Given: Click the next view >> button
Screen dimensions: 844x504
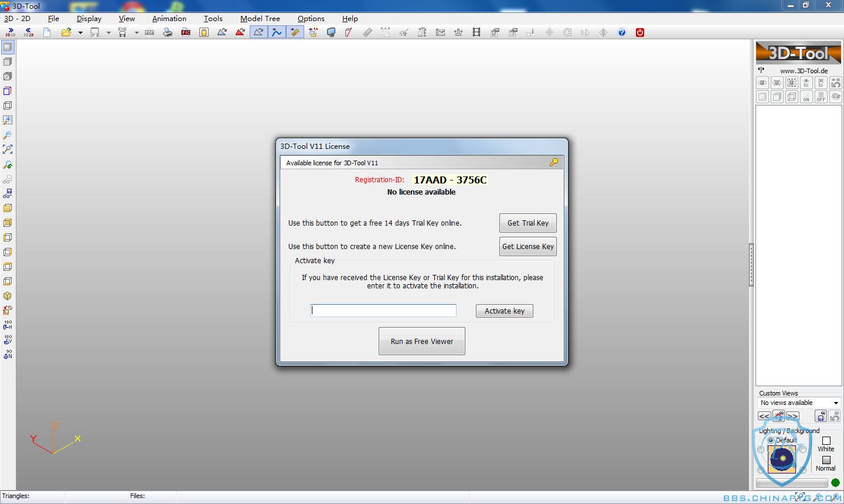Looking at the screenshot, I should (792, 416).
